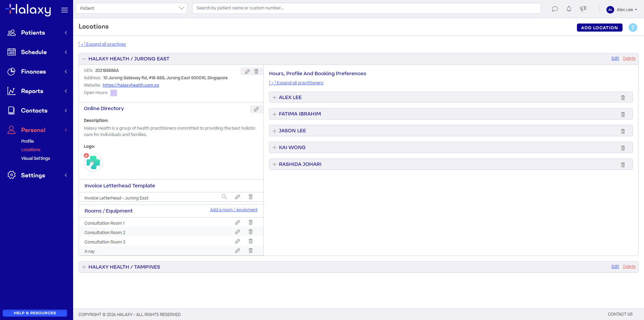
Task: Delete the Tampines practice
Action: pyautogui.click(x=629, y=267)
